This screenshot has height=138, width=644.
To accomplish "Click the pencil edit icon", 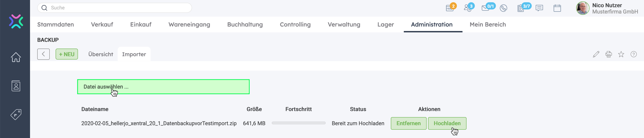I will tap(596, 54).
